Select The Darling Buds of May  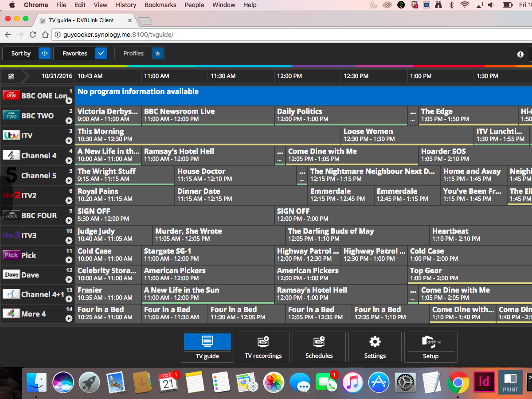357,235
